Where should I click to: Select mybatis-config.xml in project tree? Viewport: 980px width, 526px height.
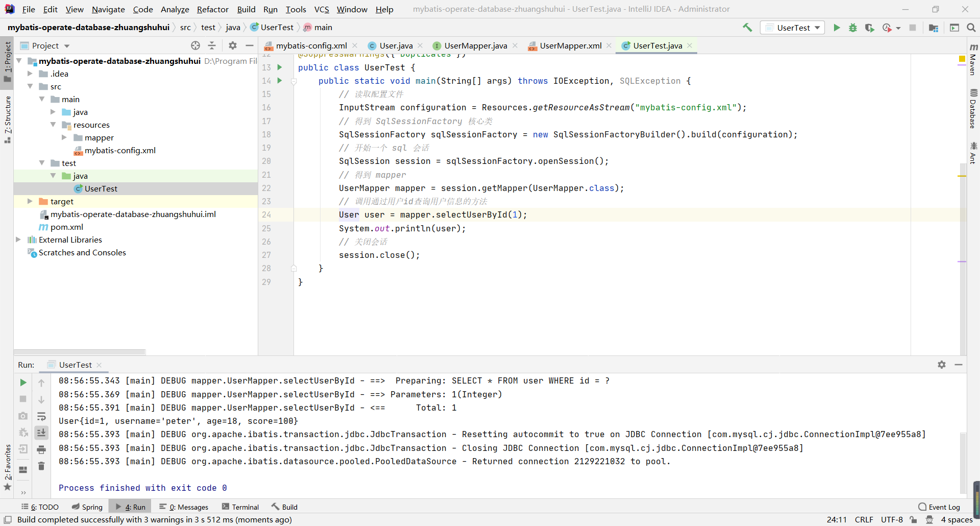tap(120, 150)
